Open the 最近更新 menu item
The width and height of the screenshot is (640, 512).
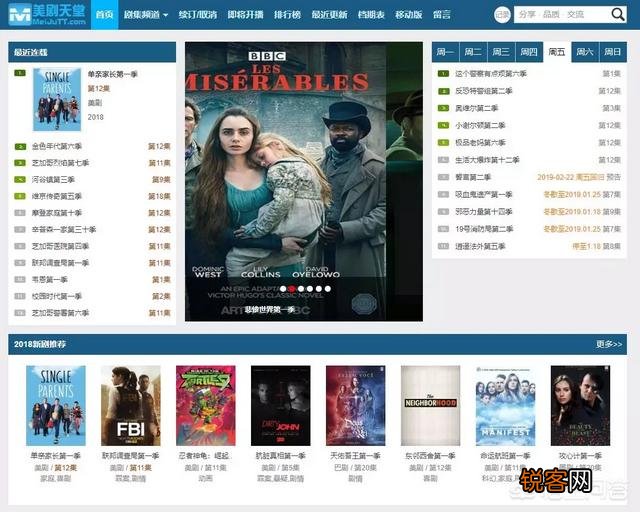pyautogui.click(x=329, y=15)
